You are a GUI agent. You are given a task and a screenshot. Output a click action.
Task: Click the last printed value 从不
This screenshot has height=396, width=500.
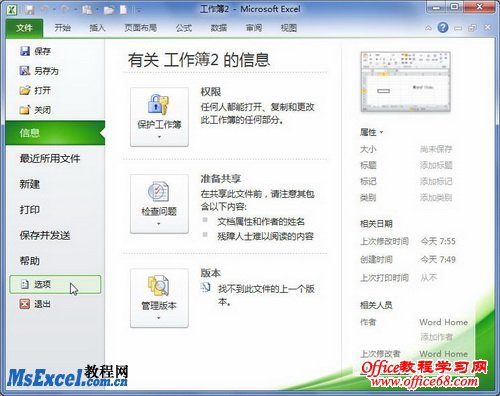click(x=429, y=277)
